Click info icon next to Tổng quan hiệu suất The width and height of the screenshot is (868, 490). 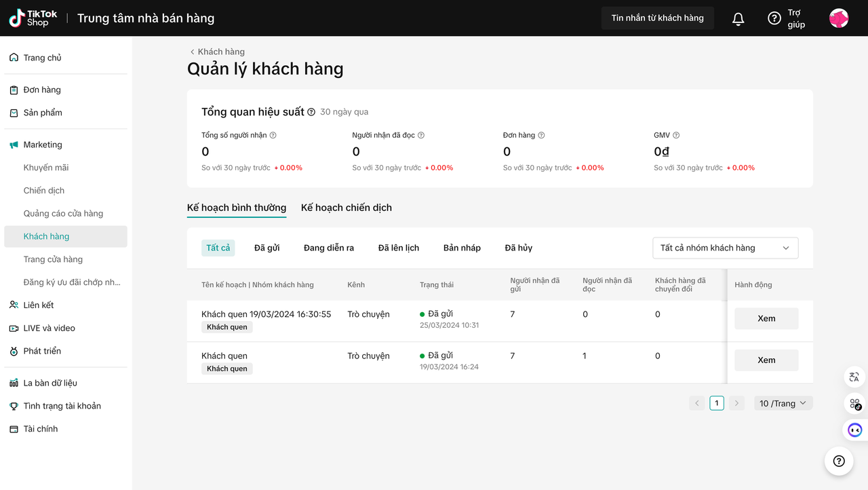click(311, 112)
